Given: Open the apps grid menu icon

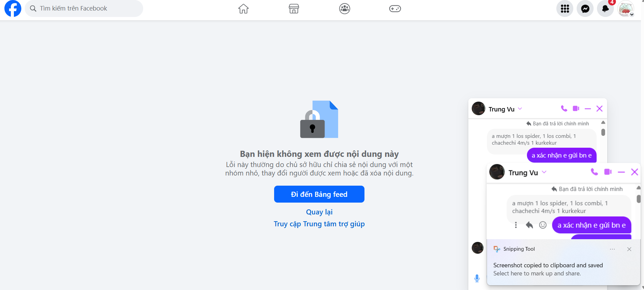Looking at the screenshot, I should pyautogui.click(x=565, y=8).
